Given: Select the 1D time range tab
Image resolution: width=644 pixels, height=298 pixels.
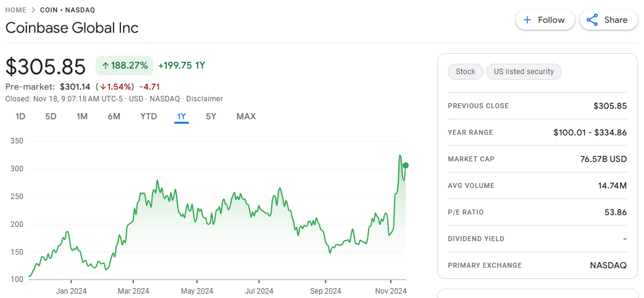Looking at the screenshot, I should click(x=20, y=116).
